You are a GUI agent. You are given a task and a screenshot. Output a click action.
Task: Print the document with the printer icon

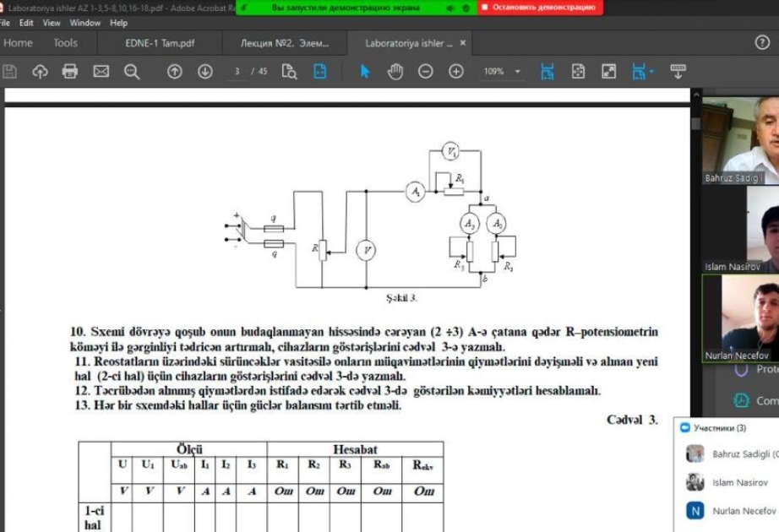click(70, 72)
